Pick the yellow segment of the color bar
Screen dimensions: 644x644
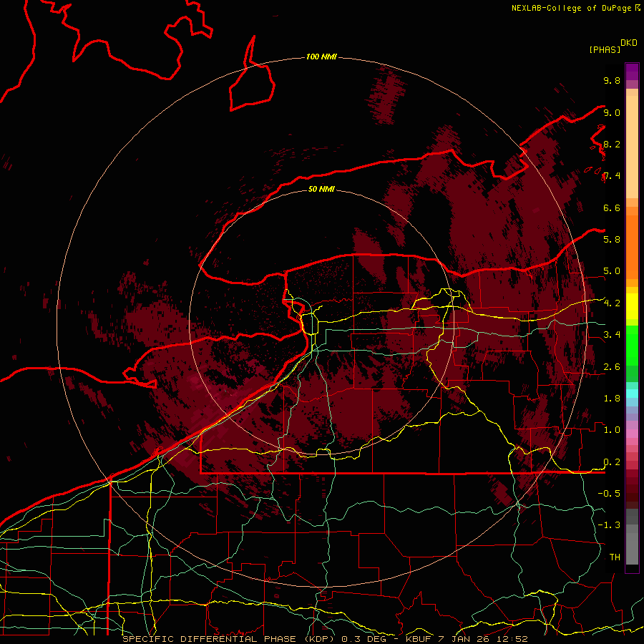[x=632, y=306]
